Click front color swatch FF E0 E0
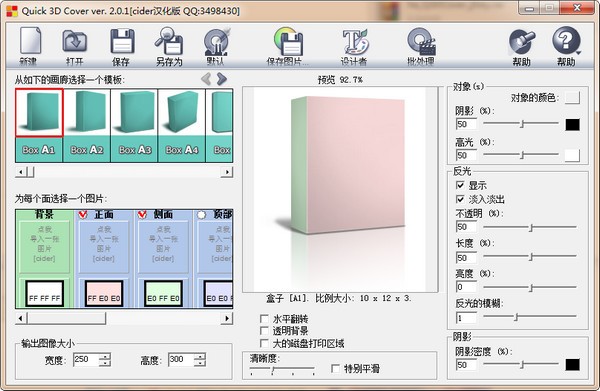The image size is (600, 391). [x=104, y=293]
